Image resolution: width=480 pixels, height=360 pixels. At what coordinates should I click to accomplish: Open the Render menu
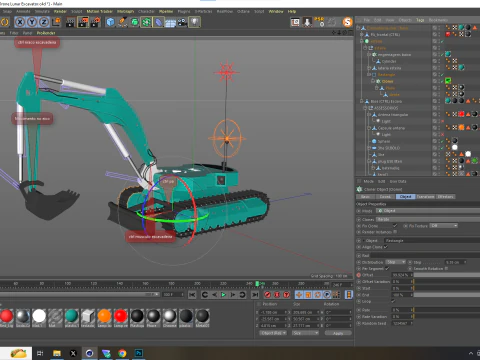coord(60,11)
